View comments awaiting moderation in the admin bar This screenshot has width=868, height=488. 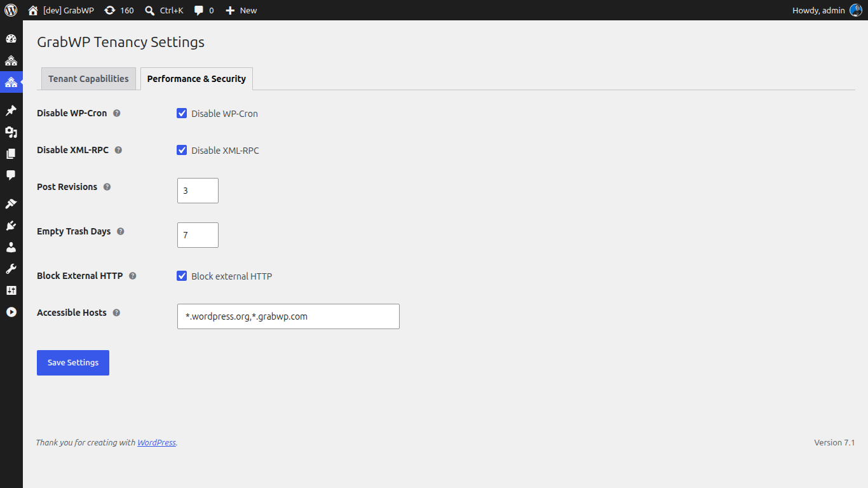click(204, 10)
